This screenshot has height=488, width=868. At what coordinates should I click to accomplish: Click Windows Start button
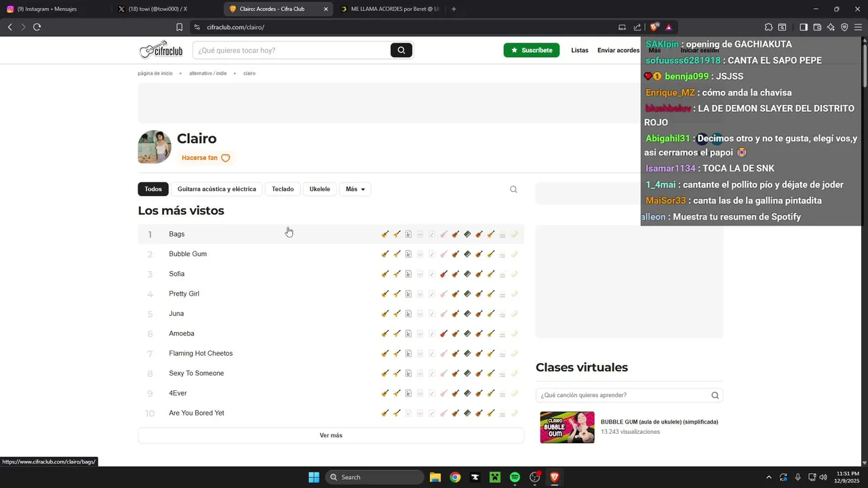(x=314, y=477)
